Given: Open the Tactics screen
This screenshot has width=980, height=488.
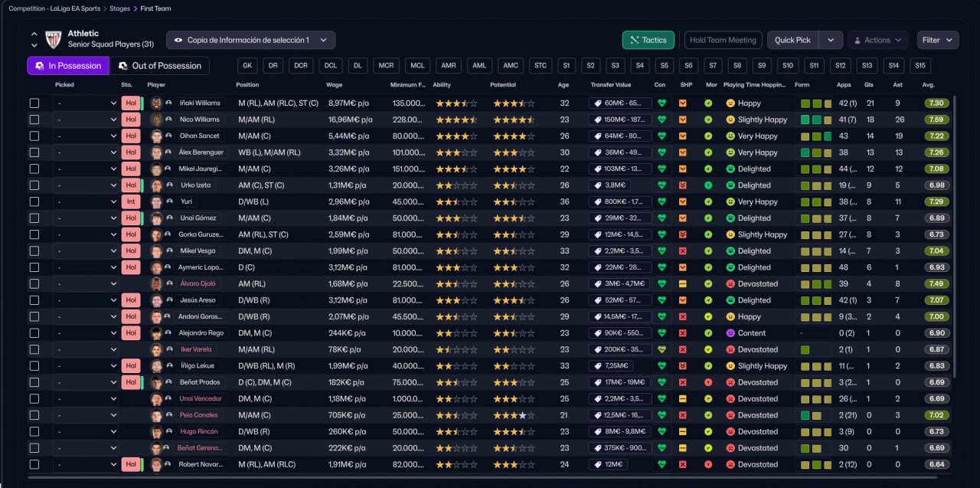Looking at the screenshot, I should [x=648, y=40].
